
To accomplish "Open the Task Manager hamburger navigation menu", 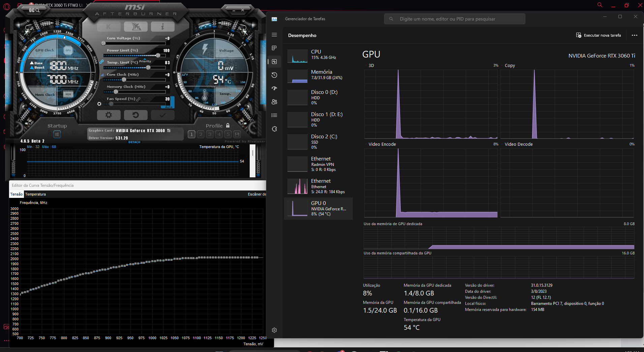I will tap(274, 35).
